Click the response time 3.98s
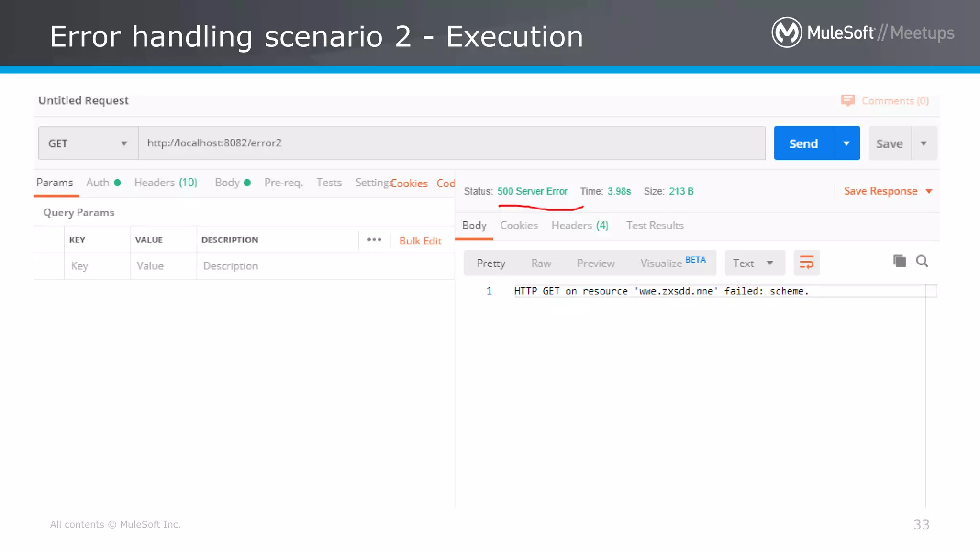Image resolution: width=980 pixels, height=551 pixels. point(619,191)
